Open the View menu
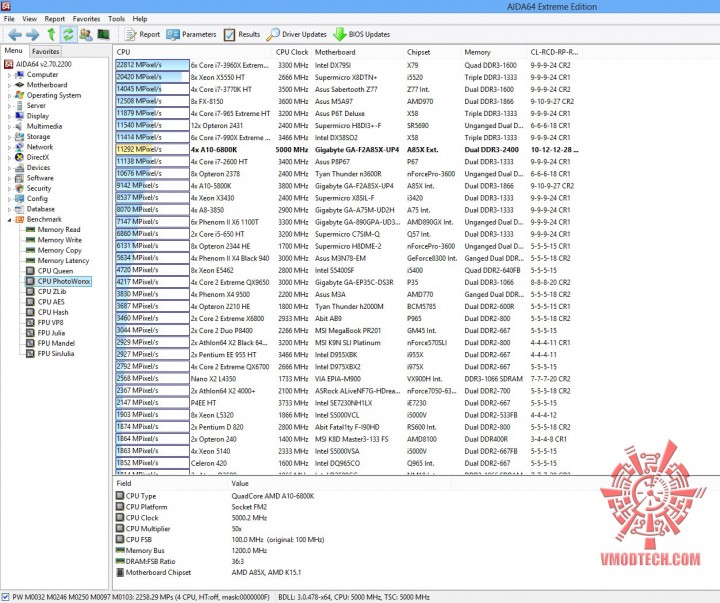 (x=29, y=19)
